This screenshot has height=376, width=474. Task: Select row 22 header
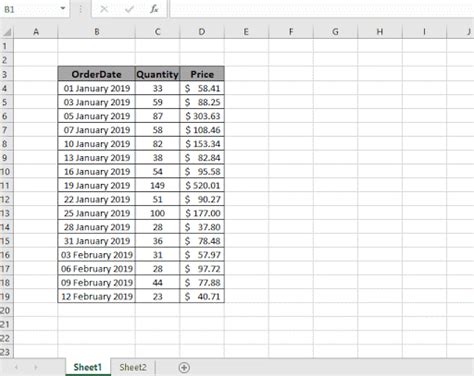tap(6, 338)
